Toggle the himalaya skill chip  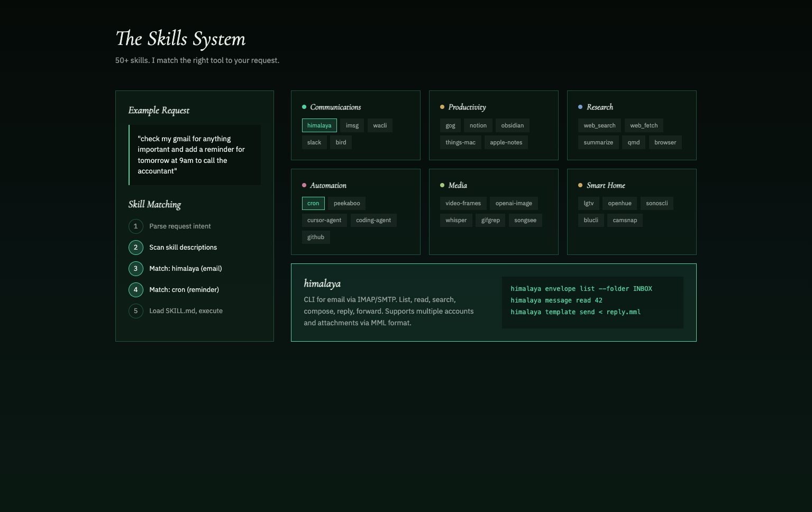[319, 125]
